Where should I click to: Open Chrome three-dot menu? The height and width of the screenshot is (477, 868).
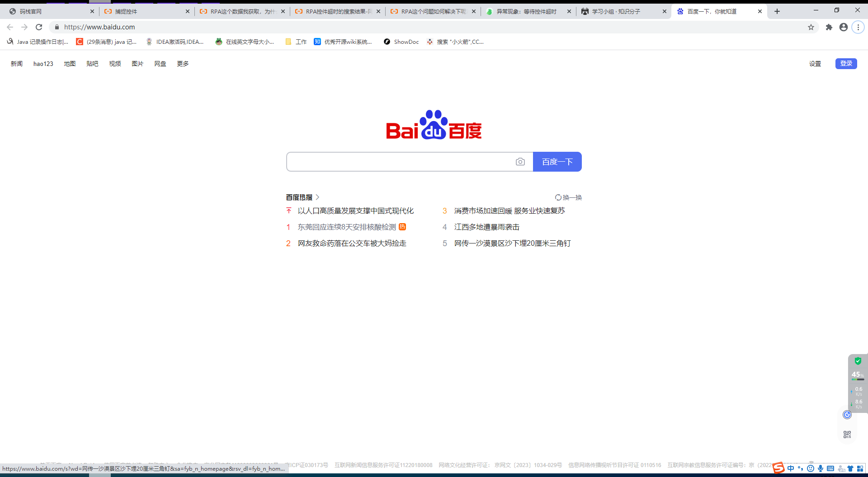(x=858, y=27)
